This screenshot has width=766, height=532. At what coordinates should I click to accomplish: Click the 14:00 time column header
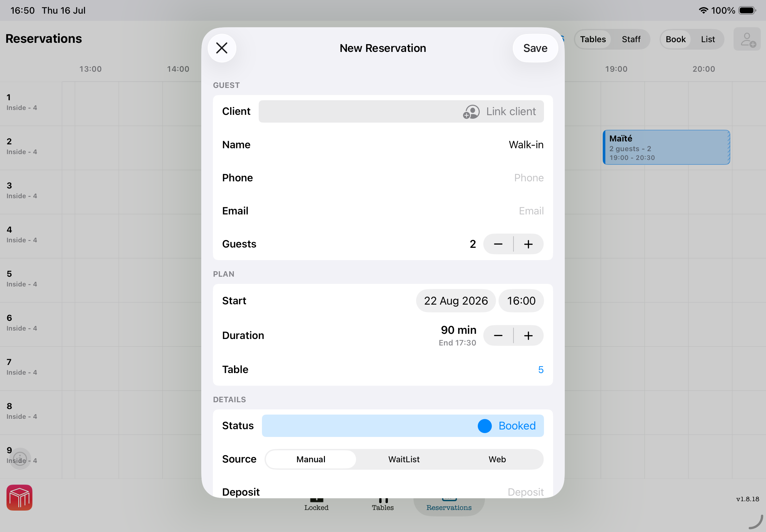coord(178,69)
